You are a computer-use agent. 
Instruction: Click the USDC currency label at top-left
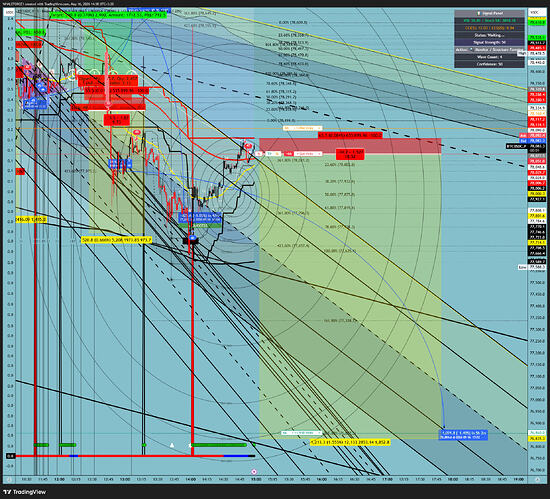(x=9, y=12)
